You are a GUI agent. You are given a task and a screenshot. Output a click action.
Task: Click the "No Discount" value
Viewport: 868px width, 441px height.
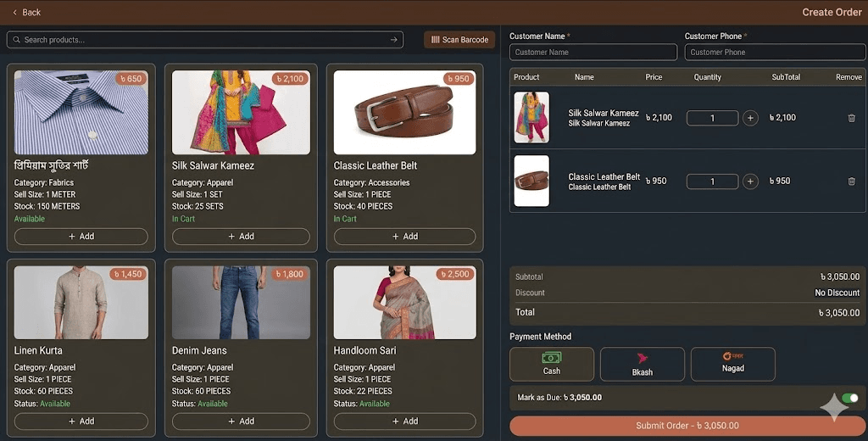[x=837, y=293]
